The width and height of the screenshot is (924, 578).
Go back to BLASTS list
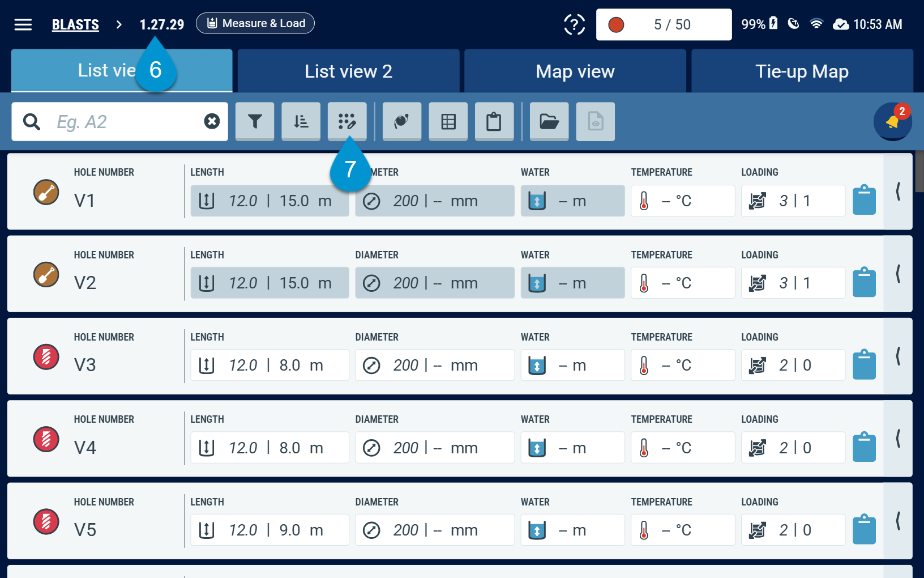click(x=75, y=24)
